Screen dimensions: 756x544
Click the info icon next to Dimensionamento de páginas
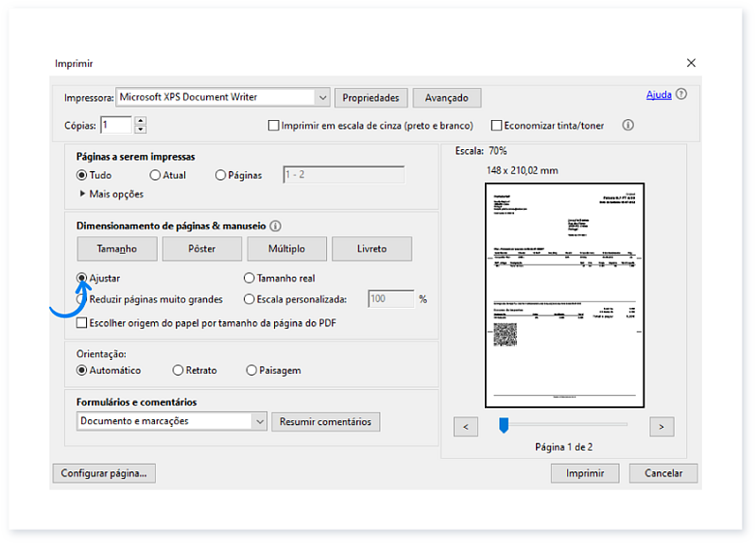tap(275, 226)
